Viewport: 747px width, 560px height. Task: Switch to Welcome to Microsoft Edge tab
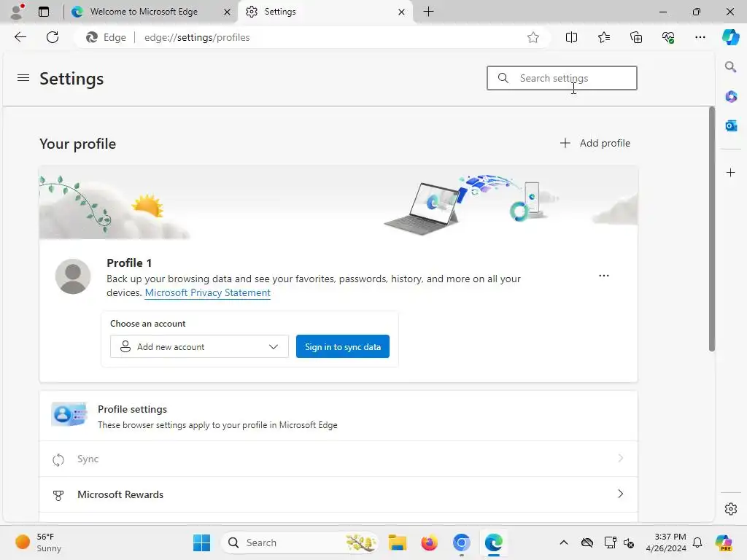144,12
